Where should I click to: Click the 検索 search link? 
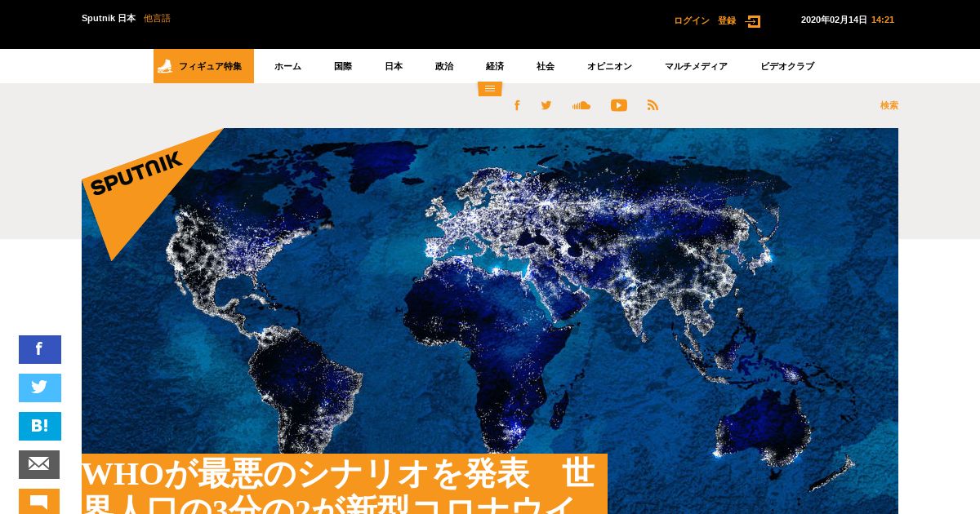click(x=889, y=105)
